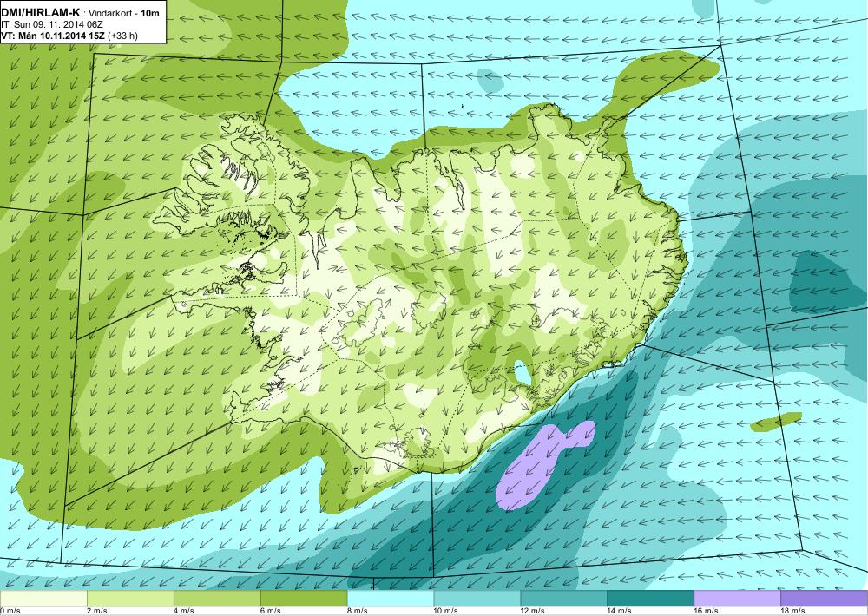The image size is (868, 616).
Task: Click the 'VT: Mán 10.11.2014 15Z' valid time
Action: 53,36
